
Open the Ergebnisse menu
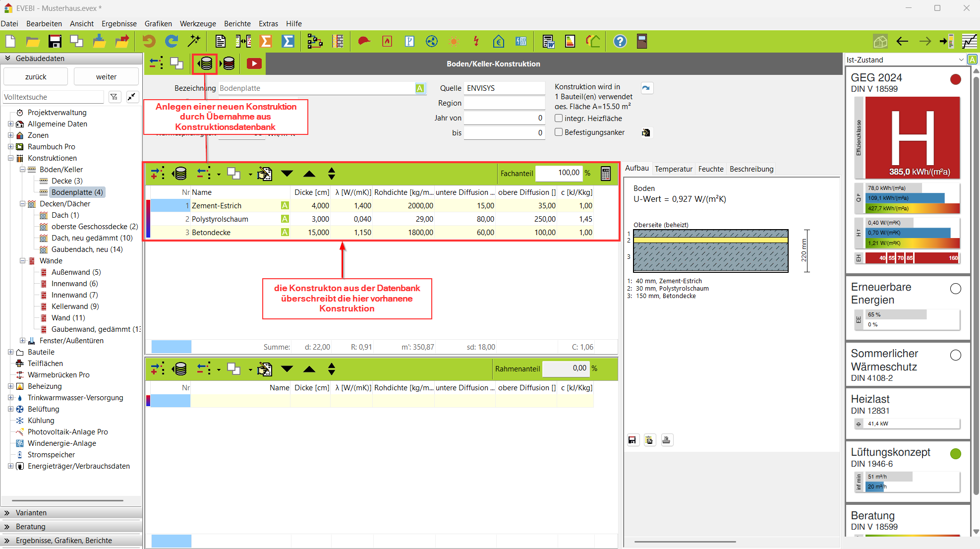(119, 23)
